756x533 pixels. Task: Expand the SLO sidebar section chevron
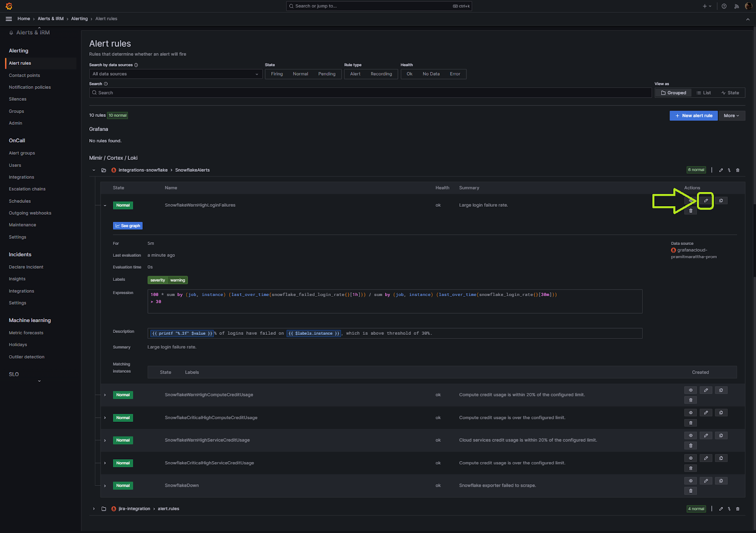click(39, 381)
